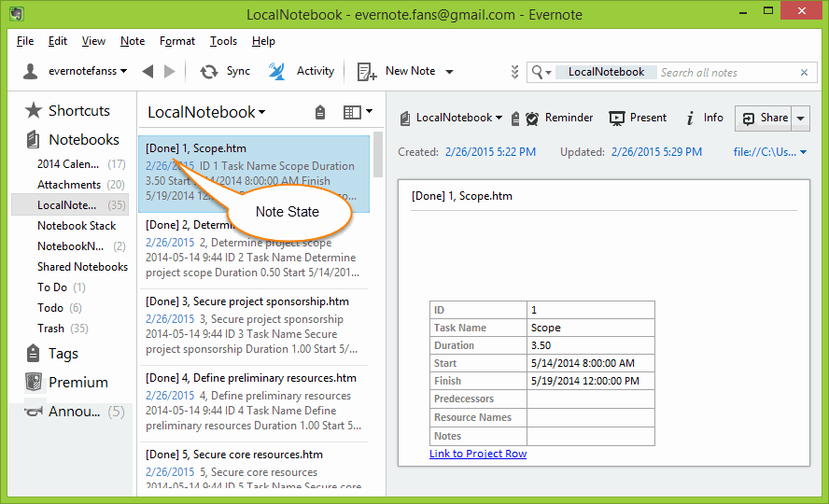Select the Shared Notebooks item
The image size is (829, 504).
(x=82, y=267)
